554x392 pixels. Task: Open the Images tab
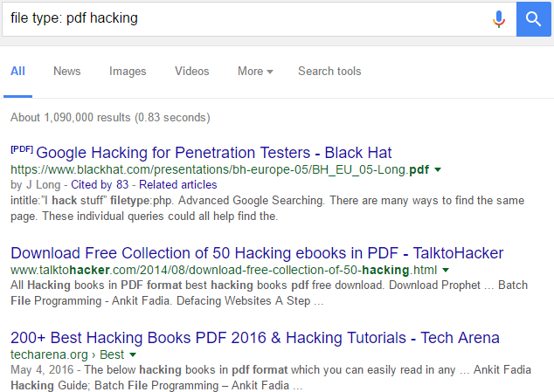pyautogui.click(x=128, y=72)
